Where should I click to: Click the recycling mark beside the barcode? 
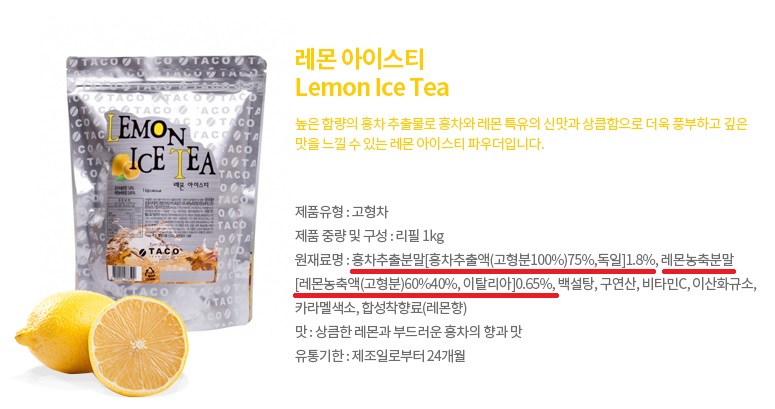(x=149, y=272)
